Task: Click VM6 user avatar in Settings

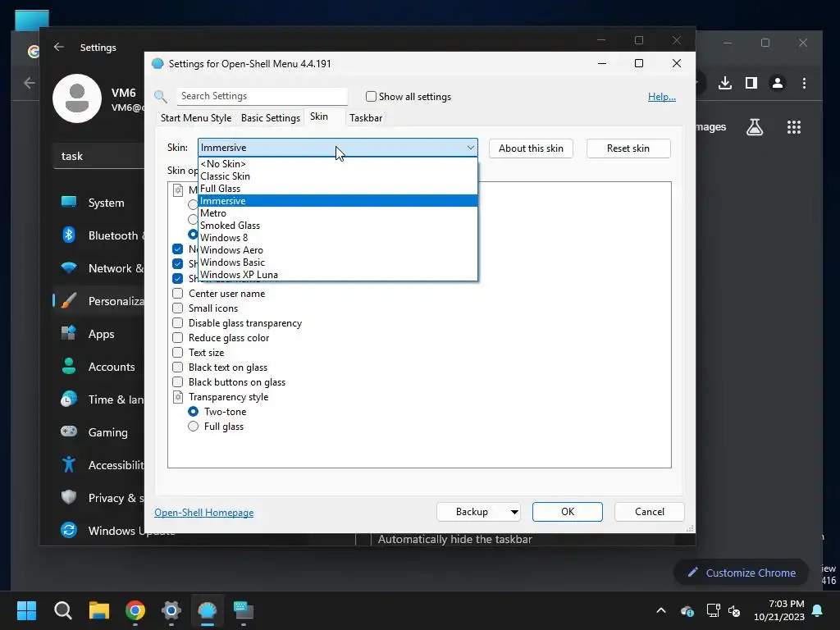Action: 77,98
